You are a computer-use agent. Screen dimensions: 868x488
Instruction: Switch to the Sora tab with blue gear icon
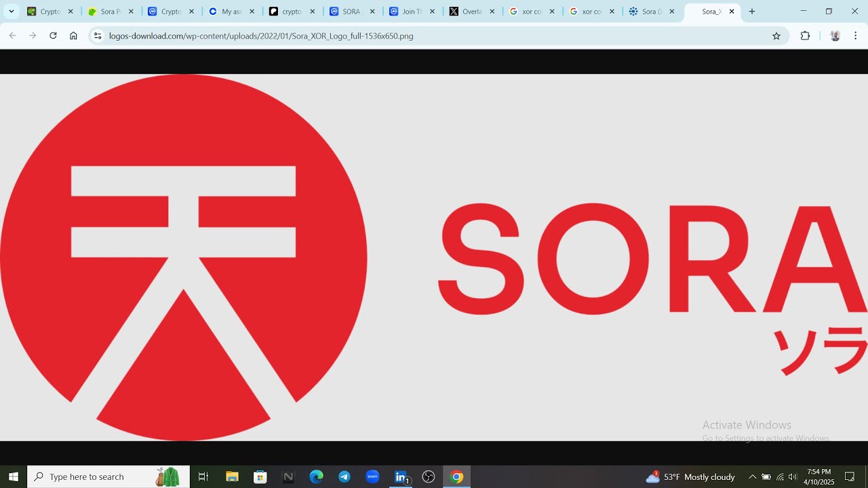(652, 12)
